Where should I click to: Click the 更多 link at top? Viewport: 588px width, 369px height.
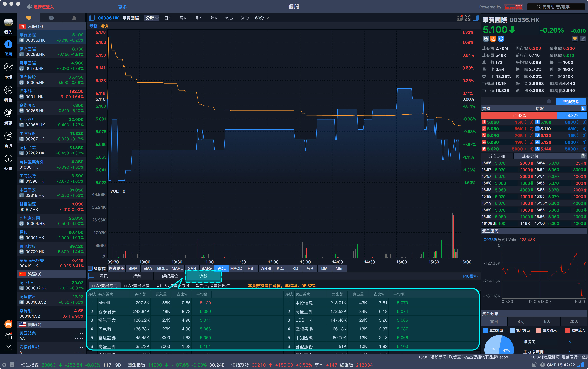click(x=122, y=7)
